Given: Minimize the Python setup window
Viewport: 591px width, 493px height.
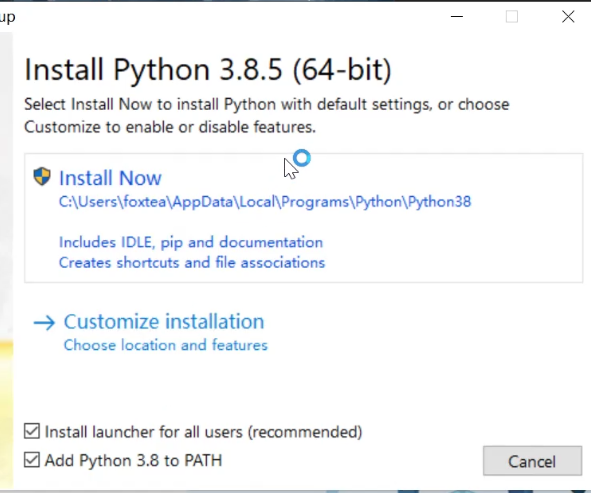Looking at the screenshot, I should 457,17.
